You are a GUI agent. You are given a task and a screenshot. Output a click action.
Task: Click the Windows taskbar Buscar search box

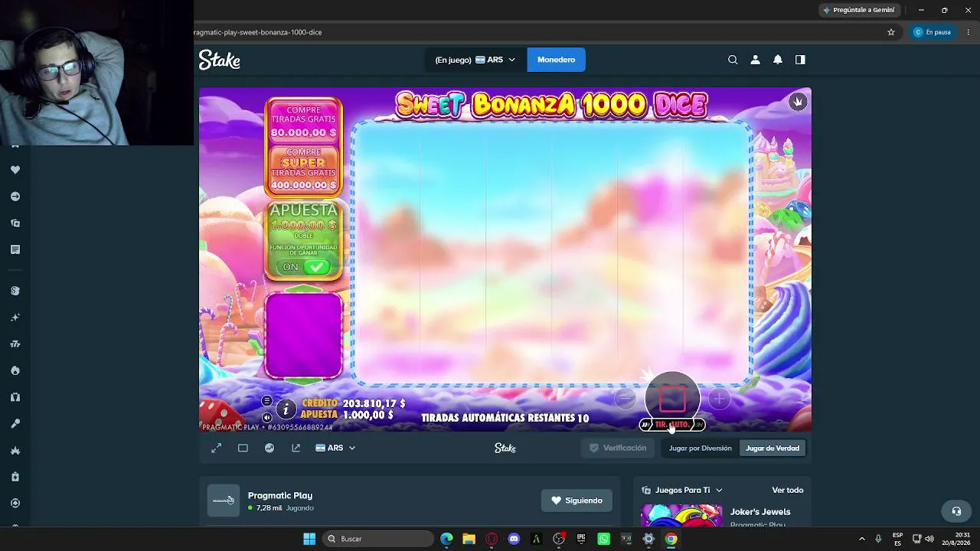coord(377,539)
